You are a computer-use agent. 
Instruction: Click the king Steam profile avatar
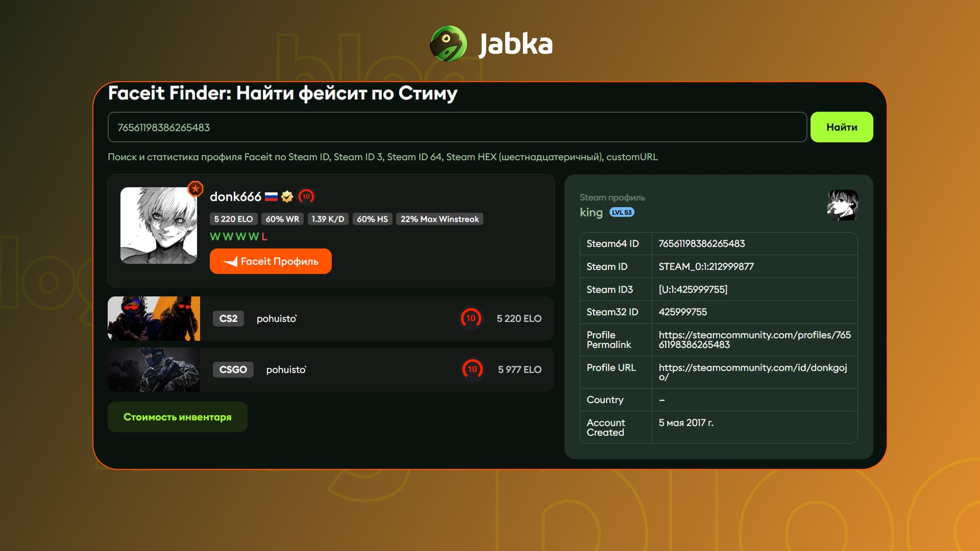coord(842,205)
